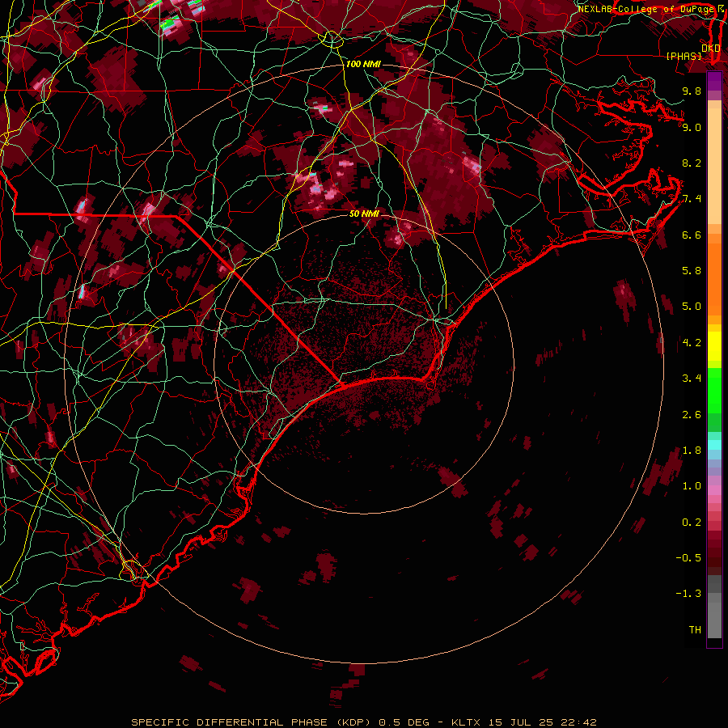728x728 pixels.
Task: Select the 3.4 value on the color scale
Action: click(x=692, y=379)
